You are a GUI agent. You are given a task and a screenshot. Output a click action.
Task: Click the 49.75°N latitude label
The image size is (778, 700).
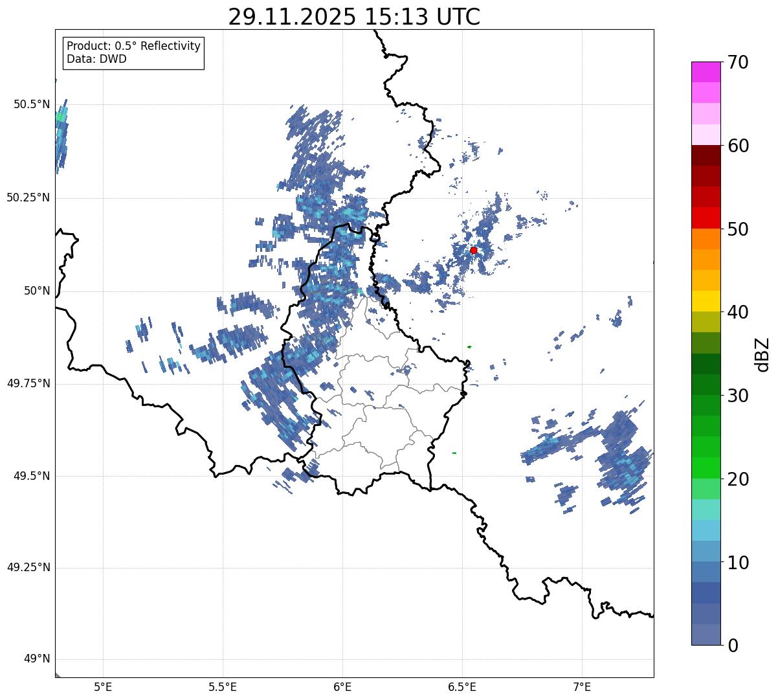[28, 383]
